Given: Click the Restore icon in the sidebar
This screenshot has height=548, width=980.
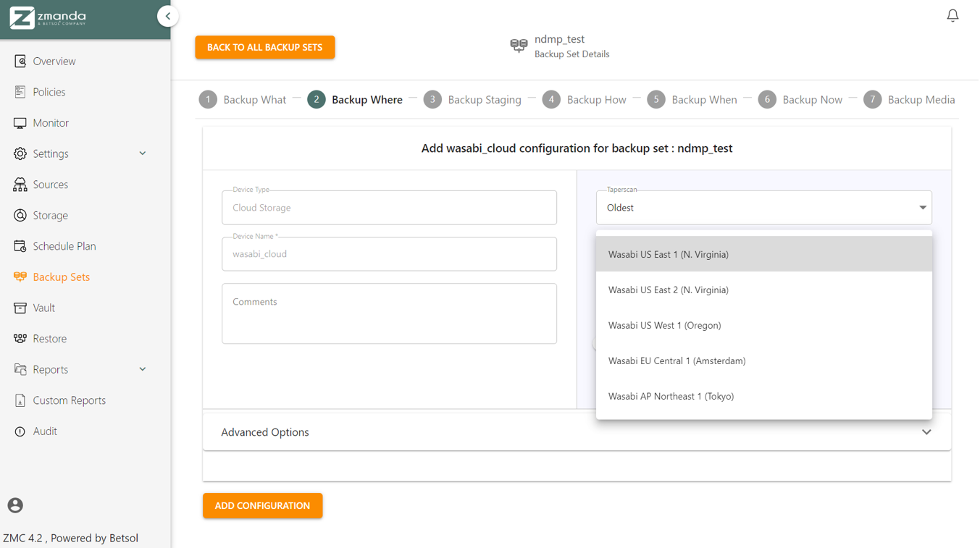Looking at the screenshot, I should click(x=20, y=338).
